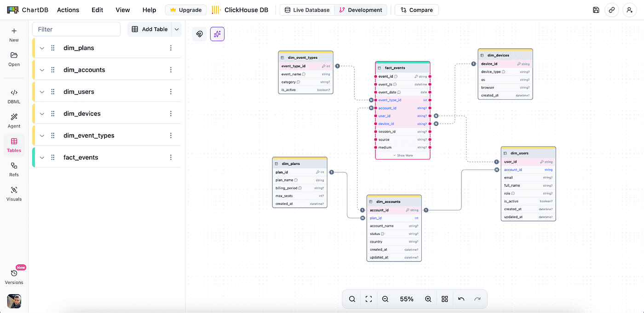Viewport: 644px width, 313px height.
Task: Expand the dim_accounts table row
Action: pos(42,70)
